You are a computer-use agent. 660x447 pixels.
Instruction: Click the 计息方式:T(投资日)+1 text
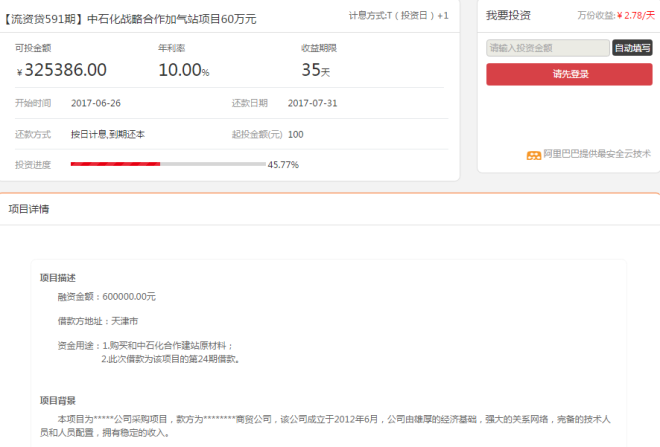[399, 16]
